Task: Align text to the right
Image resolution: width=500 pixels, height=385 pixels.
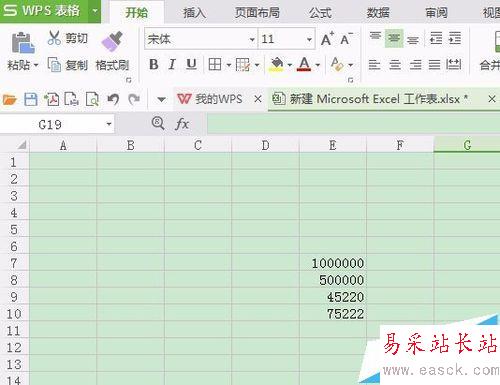Action: pos(415,64)
